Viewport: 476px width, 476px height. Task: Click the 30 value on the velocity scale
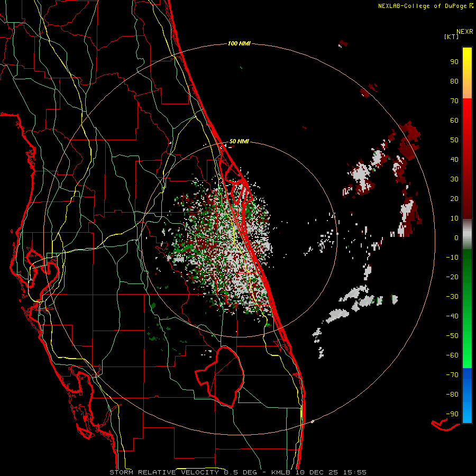(454, 179)
